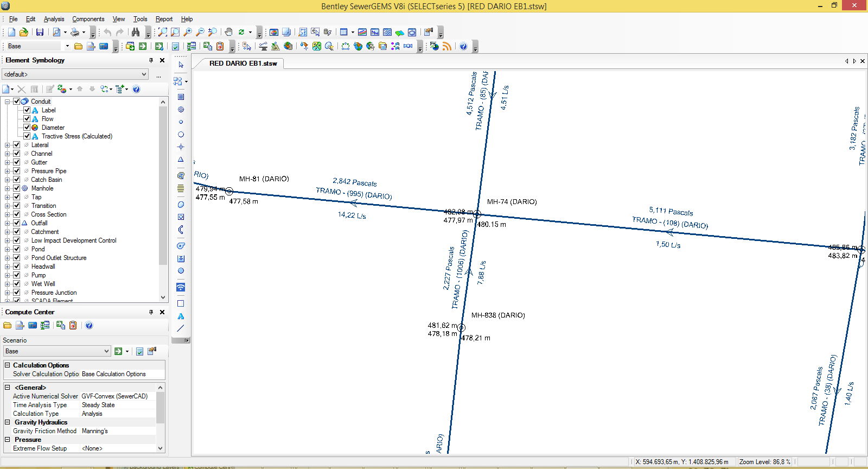Pick the Outfall triangle tool in layout toolbar
Image resolution: width=868 pixels, height=469 pixels.
pyautogui.click(x=181, y=160)
